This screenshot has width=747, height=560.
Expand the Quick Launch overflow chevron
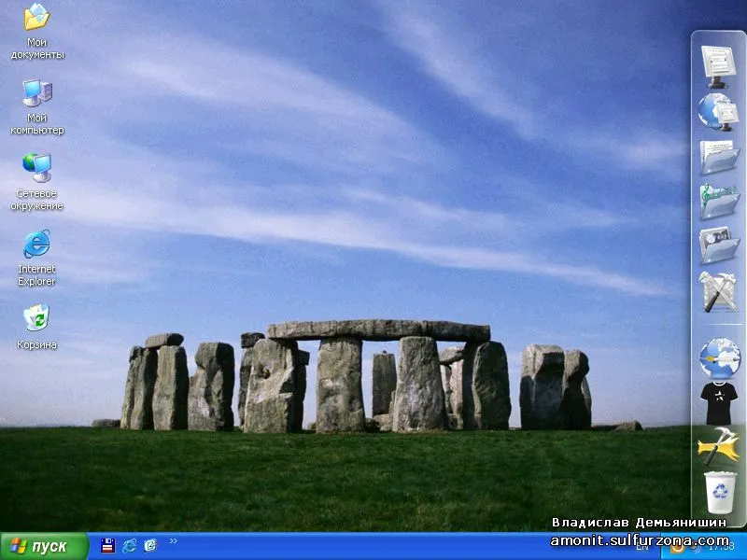coord(173,541)
